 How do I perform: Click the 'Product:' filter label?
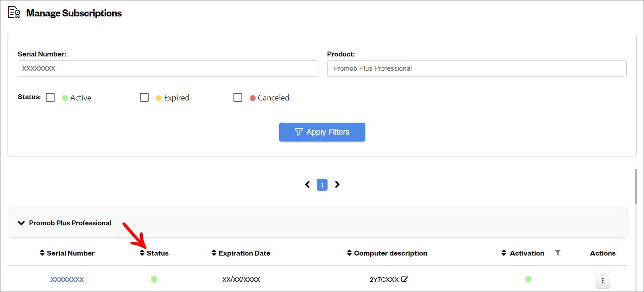341,54
